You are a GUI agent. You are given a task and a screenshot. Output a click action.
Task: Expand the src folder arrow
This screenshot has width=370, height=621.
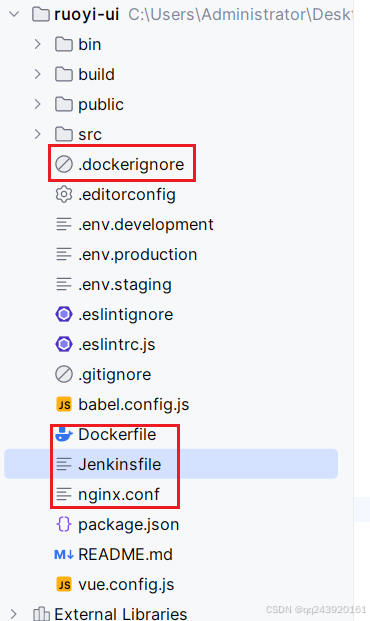(x=38, y=134)
